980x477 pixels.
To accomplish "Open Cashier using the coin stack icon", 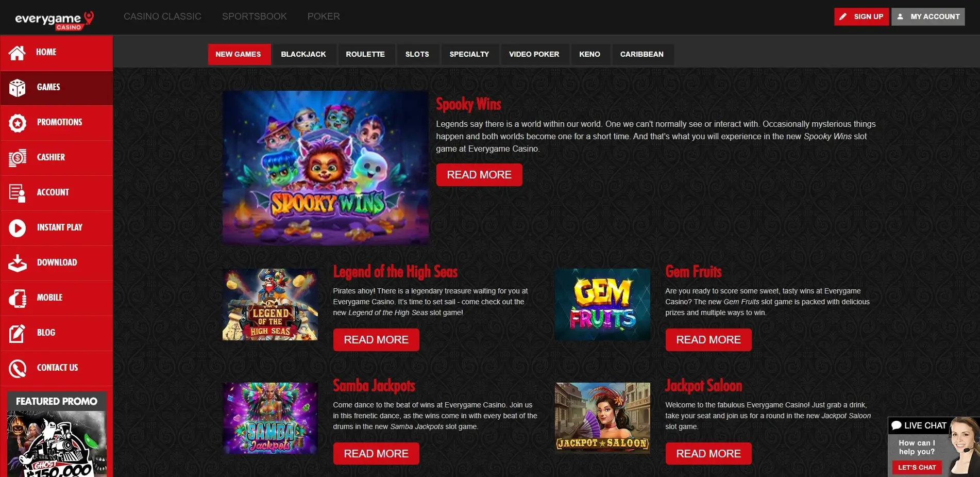I will (x=17, y=158).
